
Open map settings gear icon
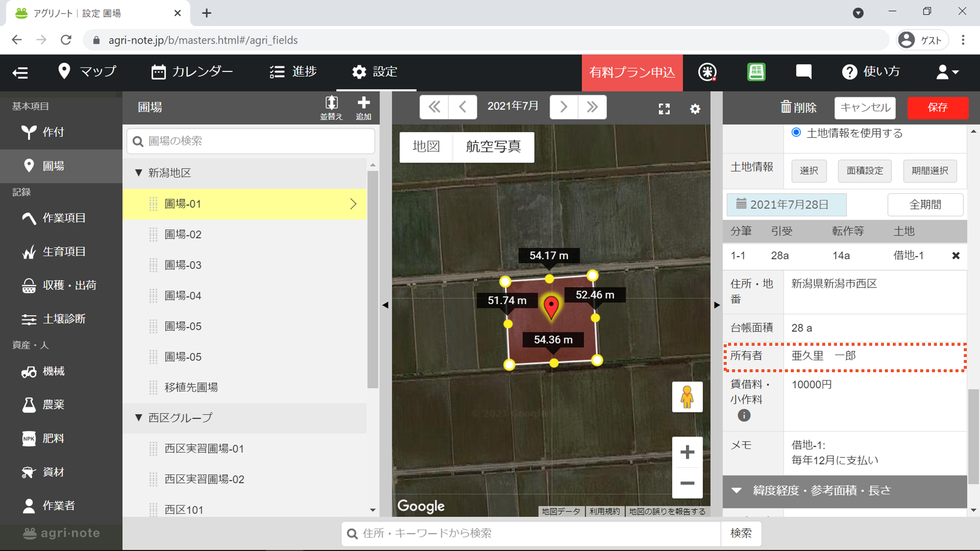(695, 109)
